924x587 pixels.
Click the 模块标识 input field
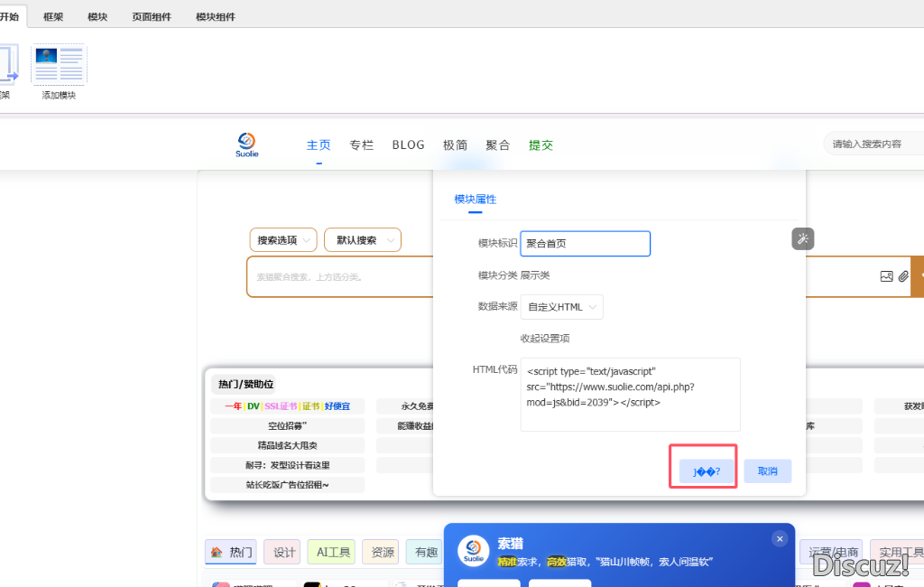[x=585, y=244]
